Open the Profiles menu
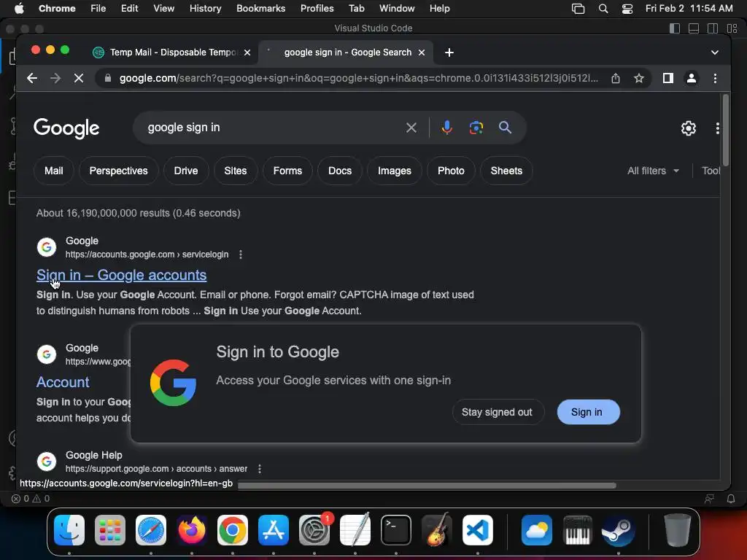747x560 pixels. (317, 9)
